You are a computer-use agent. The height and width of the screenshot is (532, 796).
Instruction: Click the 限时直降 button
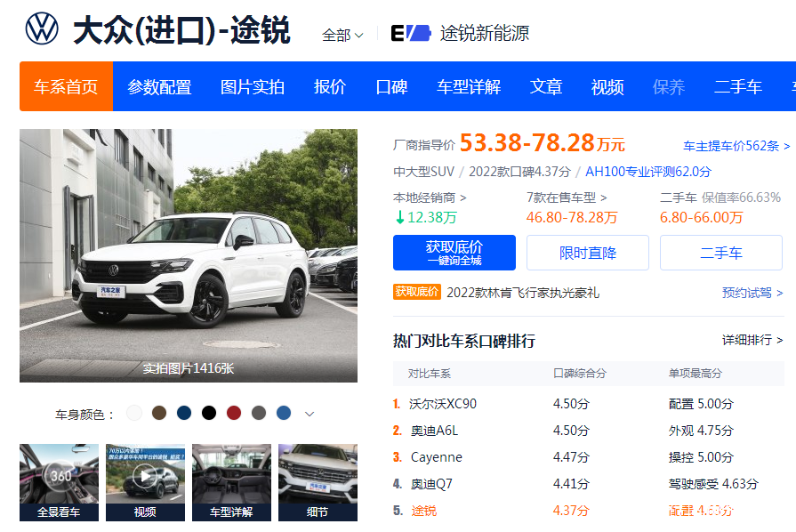point(588,253)
